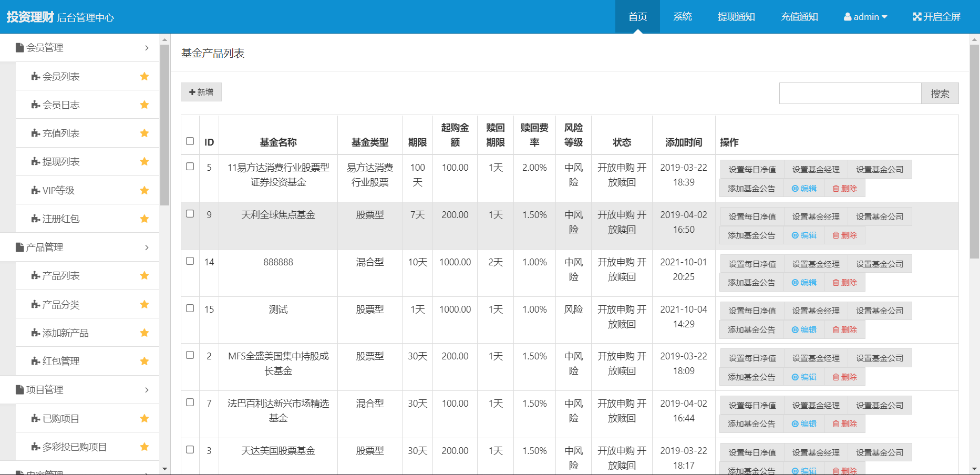Check the box for fund ID 14
Image resolution: width=980 pixels, height=475 pixels.
coord(190,261)
